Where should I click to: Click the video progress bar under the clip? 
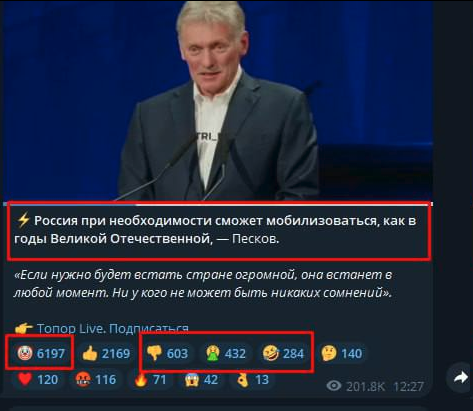pyautogui.click(x=218, y=203)
